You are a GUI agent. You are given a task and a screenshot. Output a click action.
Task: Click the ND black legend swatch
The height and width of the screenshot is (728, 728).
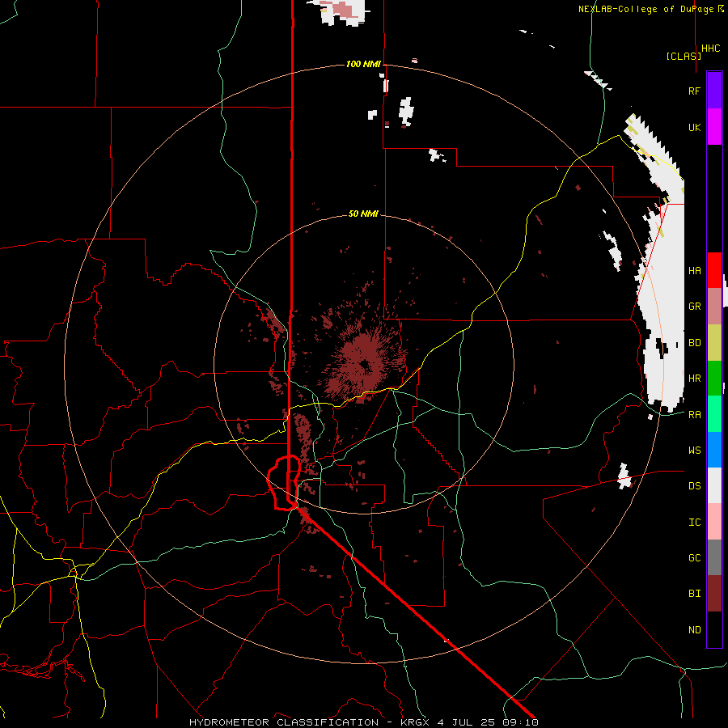coord(714,629)
